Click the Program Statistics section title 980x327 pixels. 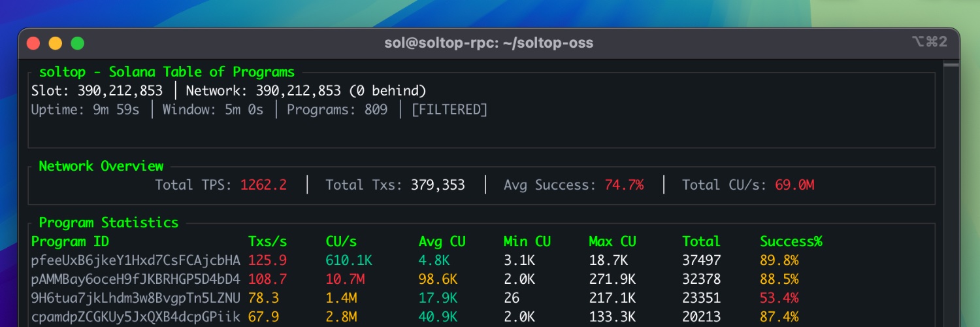point(108,222)
